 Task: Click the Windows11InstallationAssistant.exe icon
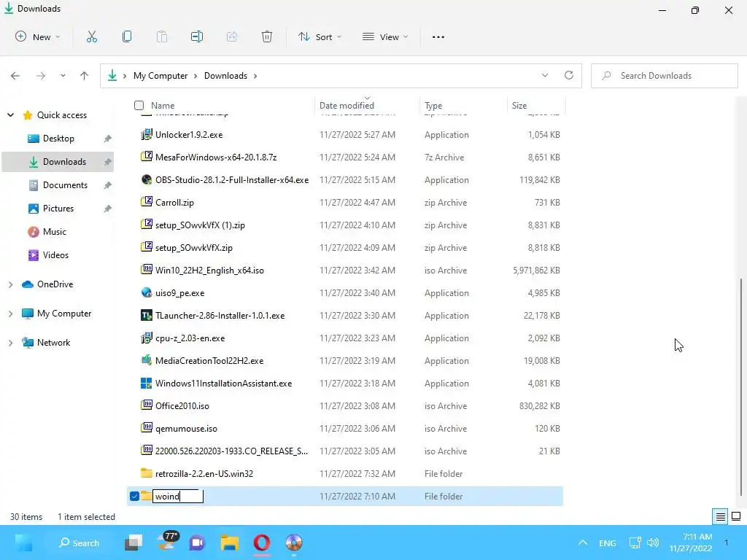(x=147, y=384)
